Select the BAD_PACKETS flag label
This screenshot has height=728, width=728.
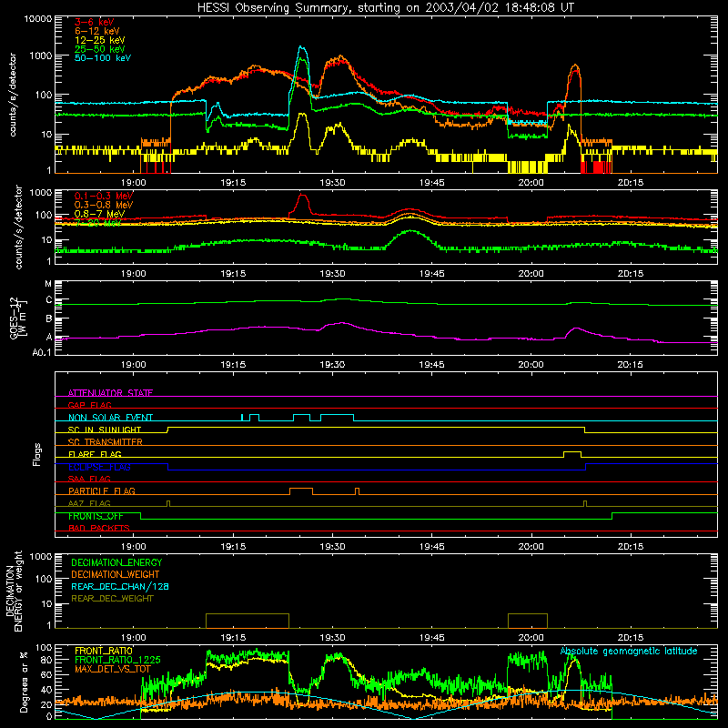click(x=99, y=528)
